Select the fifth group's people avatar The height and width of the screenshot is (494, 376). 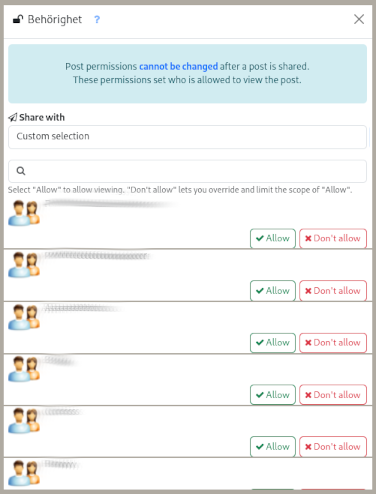[x=24, y=421]
